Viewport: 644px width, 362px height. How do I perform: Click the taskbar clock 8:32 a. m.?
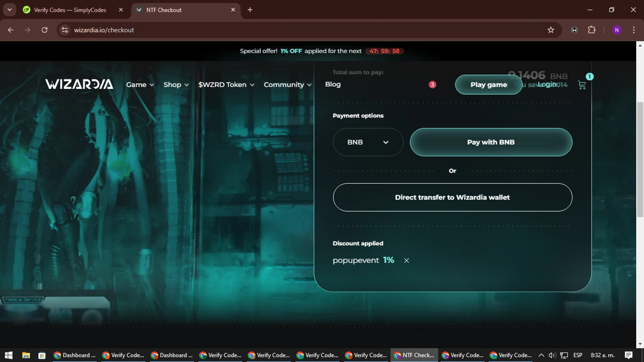(602, 355)
